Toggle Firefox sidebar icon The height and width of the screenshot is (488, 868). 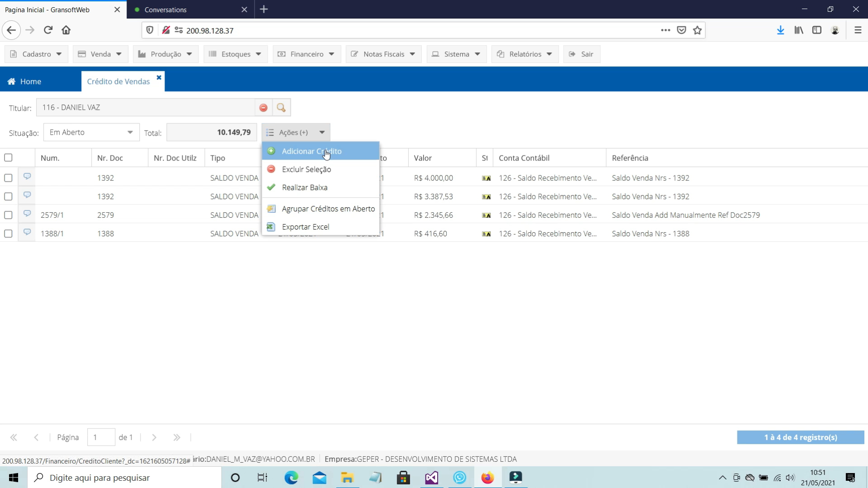[x=816, y=30]
